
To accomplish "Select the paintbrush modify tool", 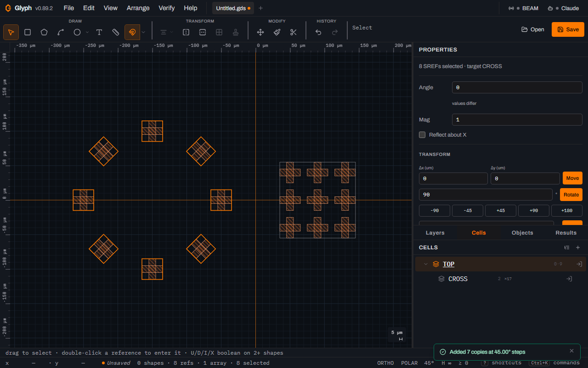I will [x=277, y=32].
